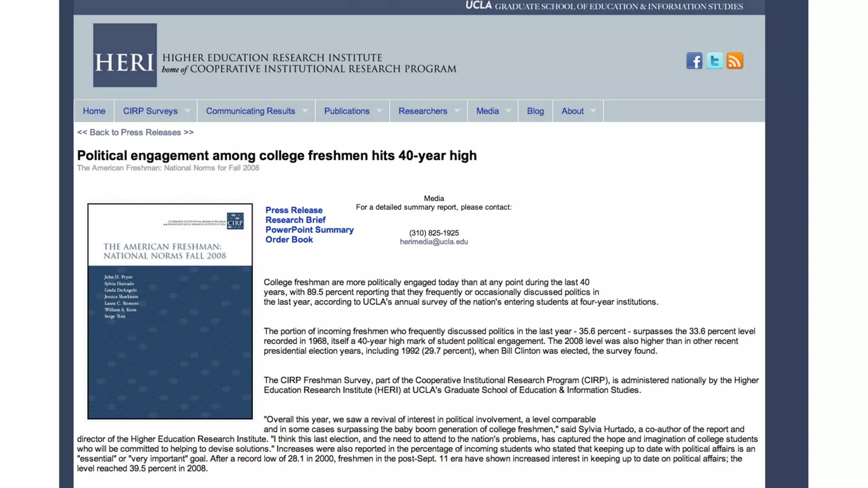Expand the Communicating Results dropdown arrow
This screenshot has height=488, width=868.
coord(305,111)
